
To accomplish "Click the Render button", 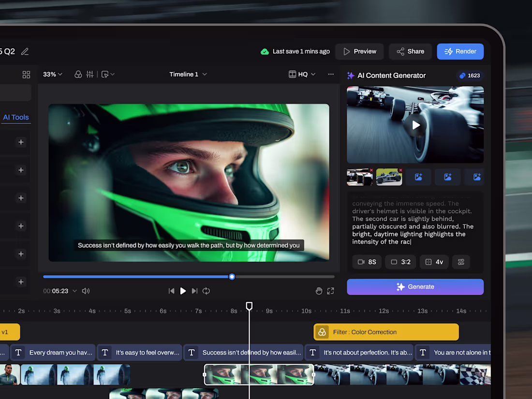I will (x=460, y=51).
